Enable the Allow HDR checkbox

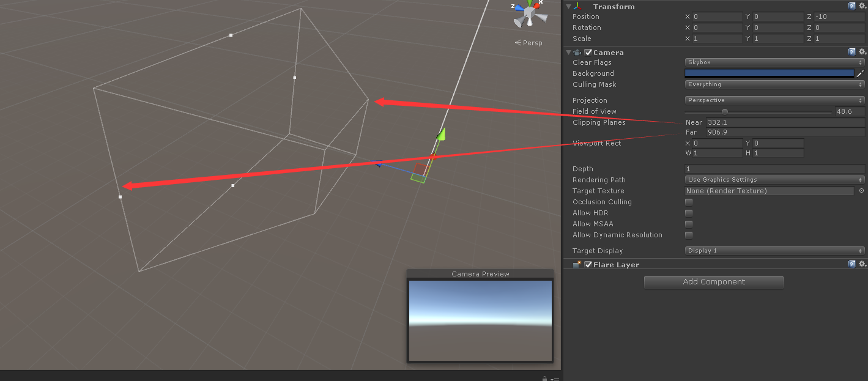point(689,213)
